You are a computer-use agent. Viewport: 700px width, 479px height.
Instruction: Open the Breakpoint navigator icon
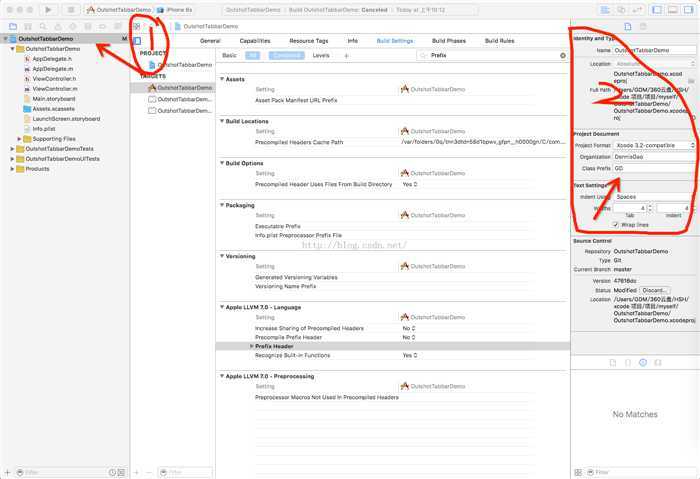coord(103,27)
